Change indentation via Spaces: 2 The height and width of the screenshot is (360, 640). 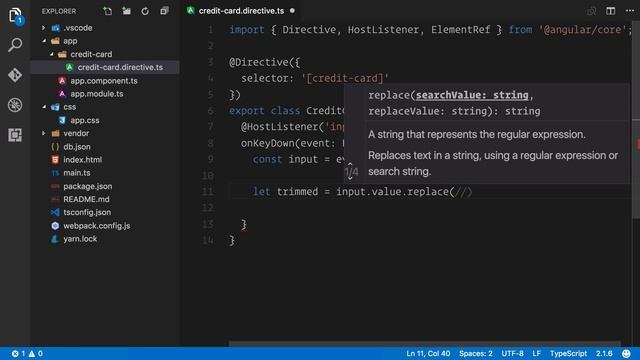pos(476,353)
